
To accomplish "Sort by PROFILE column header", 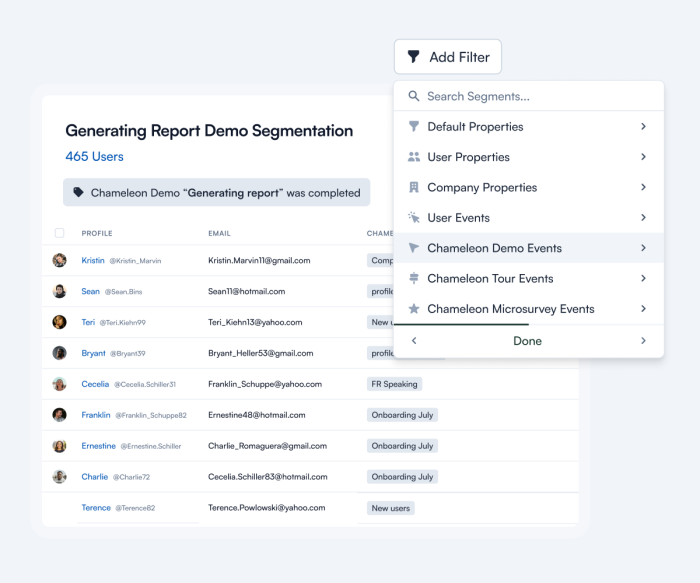I will coord(97,233).
